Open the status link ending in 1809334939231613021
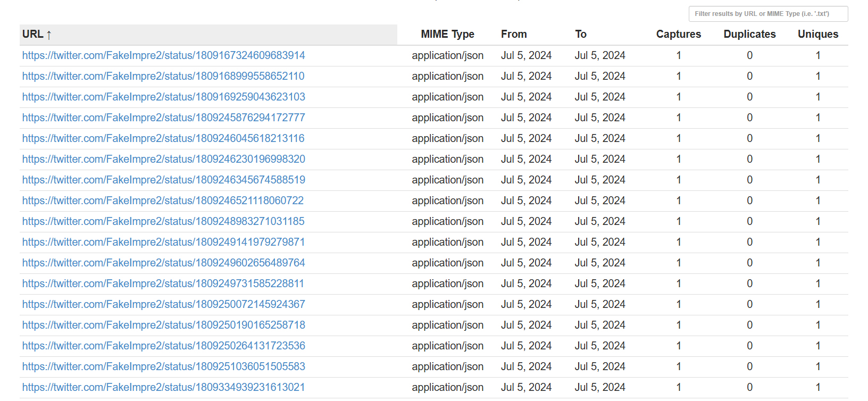The height and width of the screenshot is (401, 868). click(x=164, y=387)
